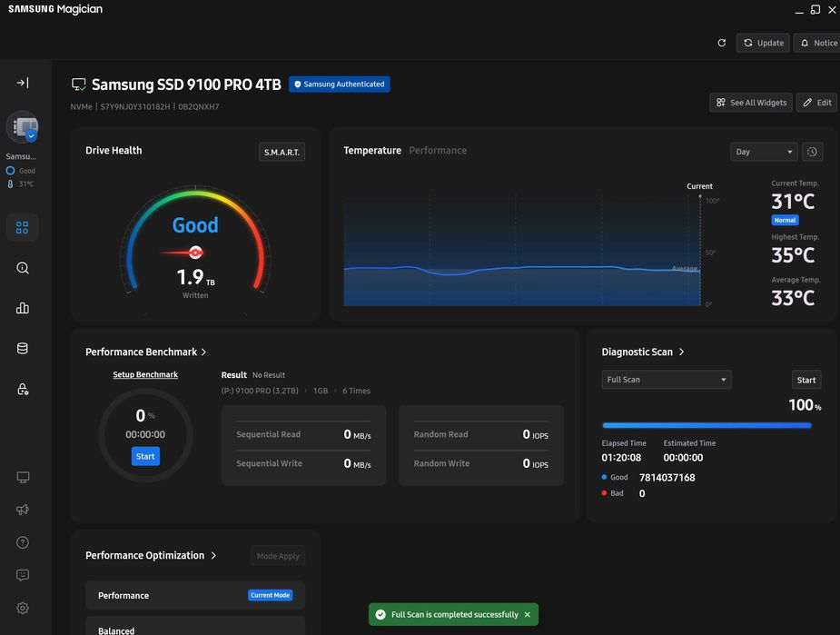Open the dashboard grid icon in sidebar

[x=23, y=228]
